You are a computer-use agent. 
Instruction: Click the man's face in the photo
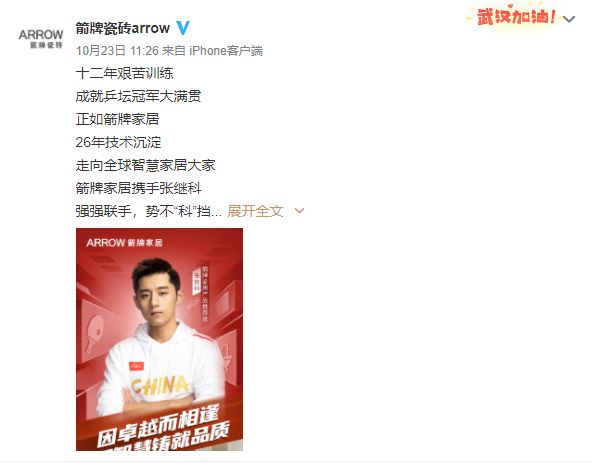(x=157, y=294)
